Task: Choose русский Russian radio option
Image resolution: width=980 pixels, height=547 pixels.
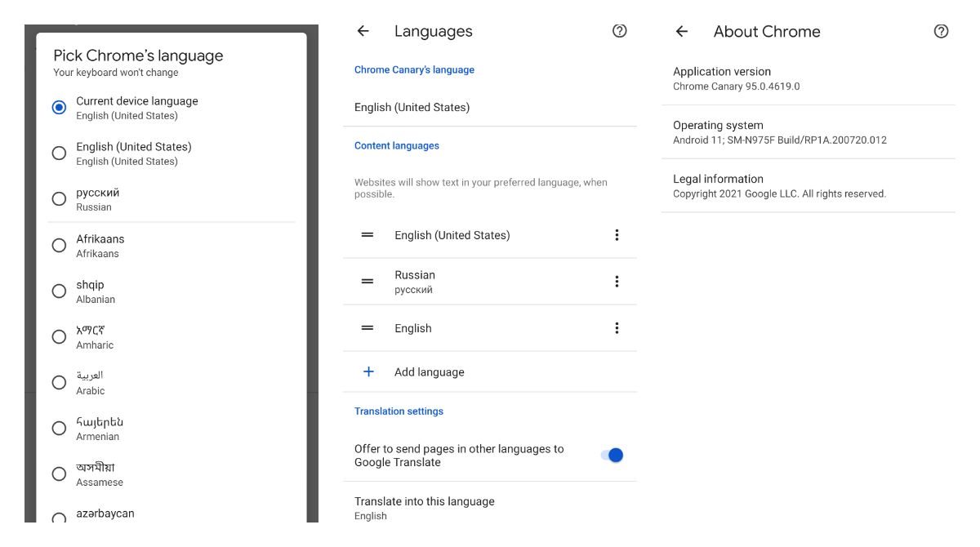Action: click(59, 199)
